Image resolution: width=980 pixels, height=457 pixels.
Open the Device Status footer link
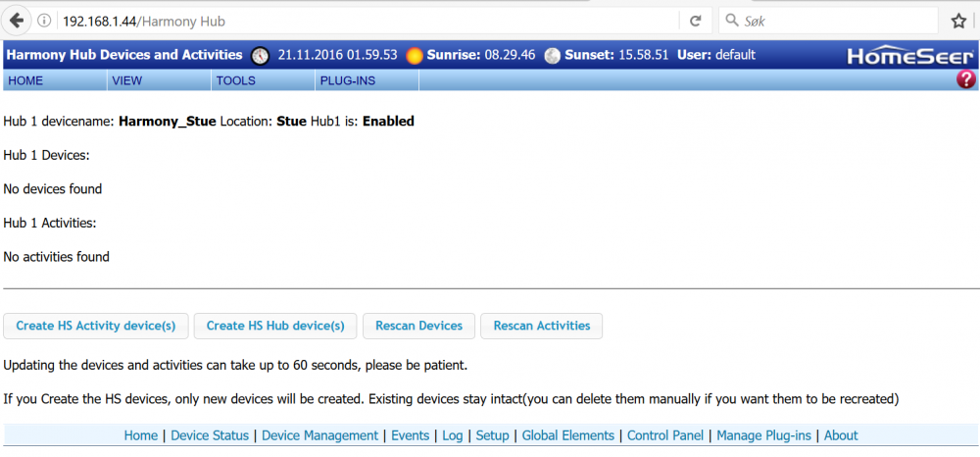(210, 435)
